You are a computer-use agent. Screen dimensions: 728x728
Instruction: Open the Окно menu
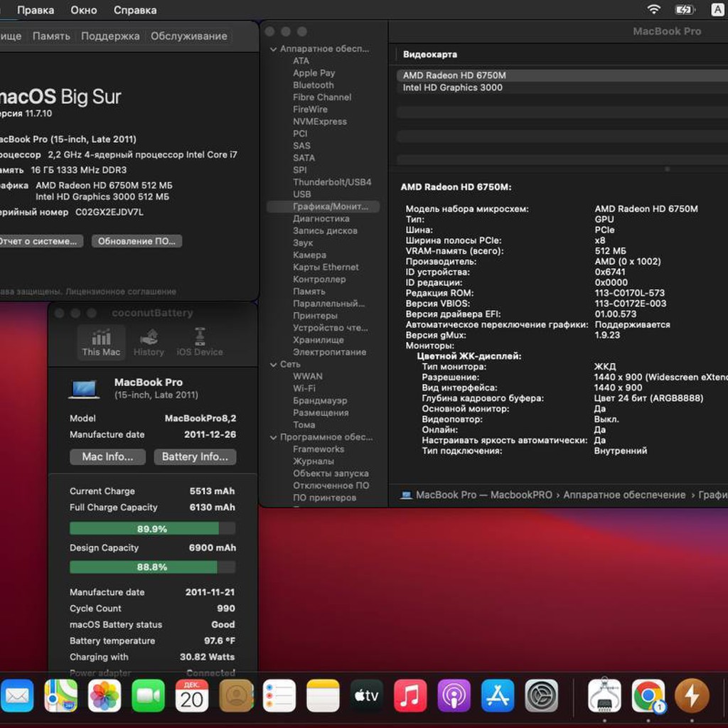tap(84, 10)
